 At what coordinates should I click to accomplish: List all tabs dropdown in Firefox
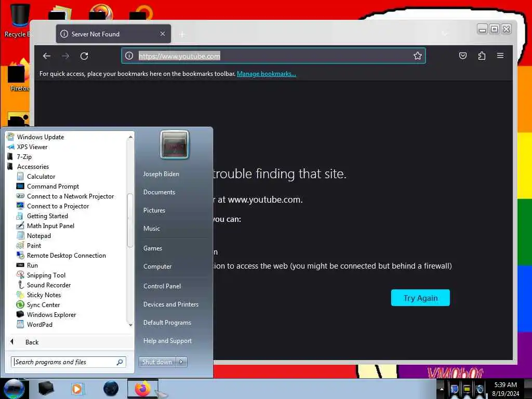(445, 34)
